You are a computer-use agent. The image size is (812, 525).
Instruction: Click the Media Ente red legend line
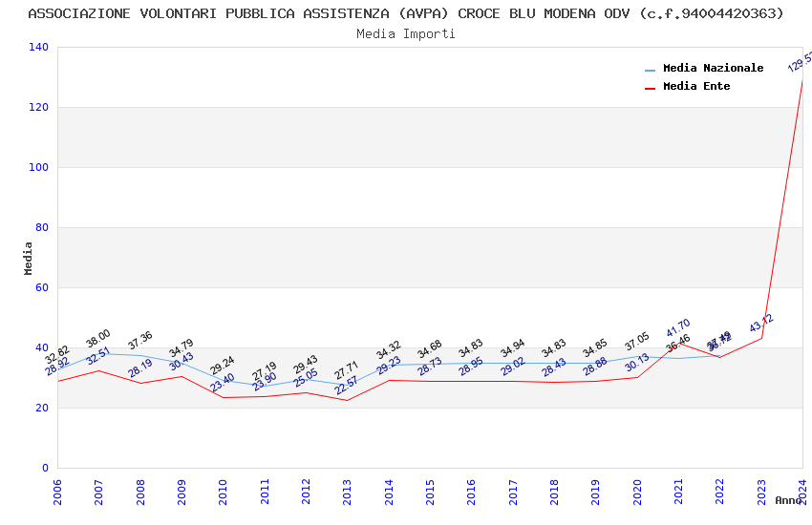coord(651,88)
